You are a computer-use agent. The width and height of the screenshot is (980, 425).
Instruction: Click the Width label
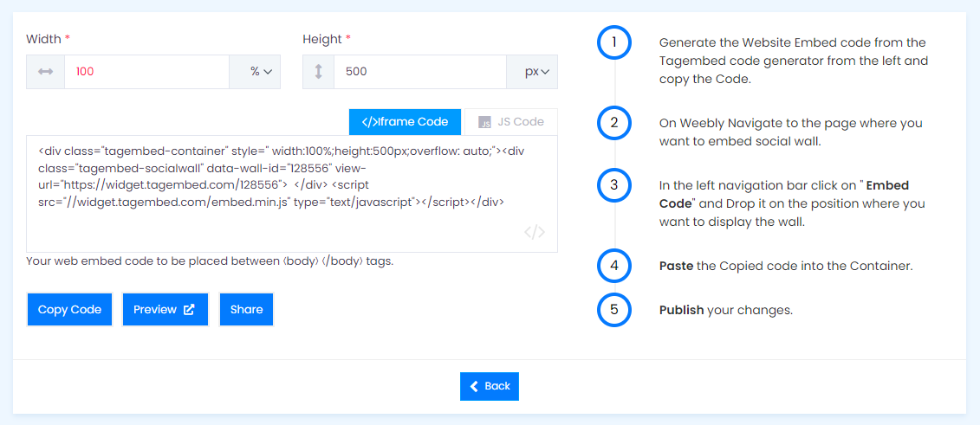coord(49,39)
